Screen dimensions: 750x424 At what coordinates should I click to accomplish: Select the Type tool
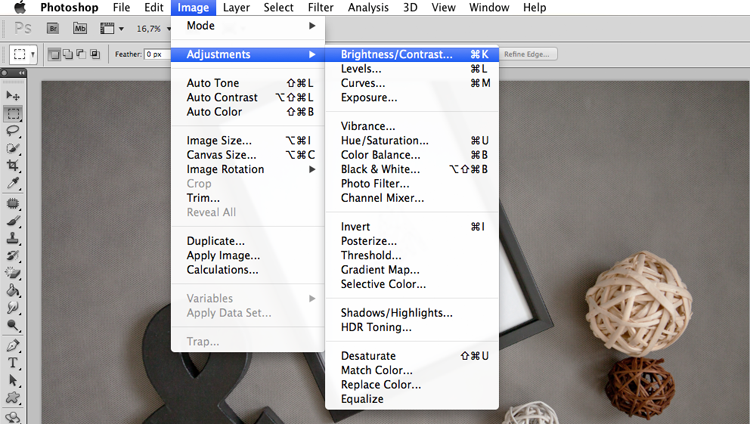point(13,363)
